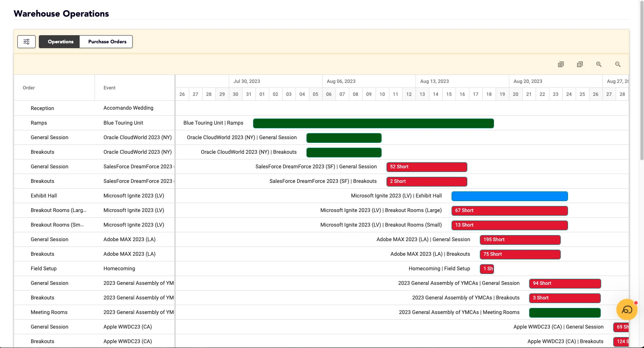
Task: Zoom in the Gantt timeline
Action: 599,64
